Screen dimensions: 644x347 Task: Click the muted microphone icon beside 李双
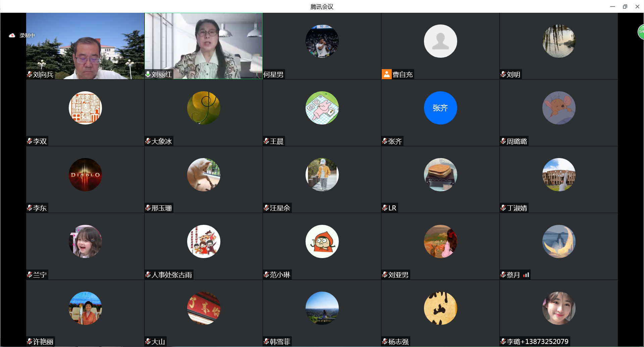click(x=29, y=141)
